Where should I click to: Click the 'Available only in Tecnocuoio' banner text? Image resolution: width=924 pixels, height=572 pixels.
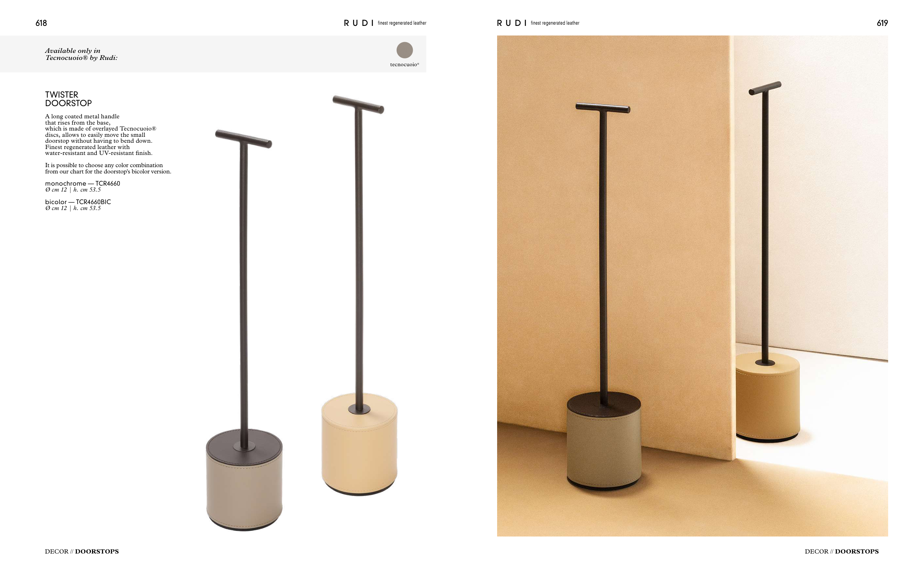81,54
